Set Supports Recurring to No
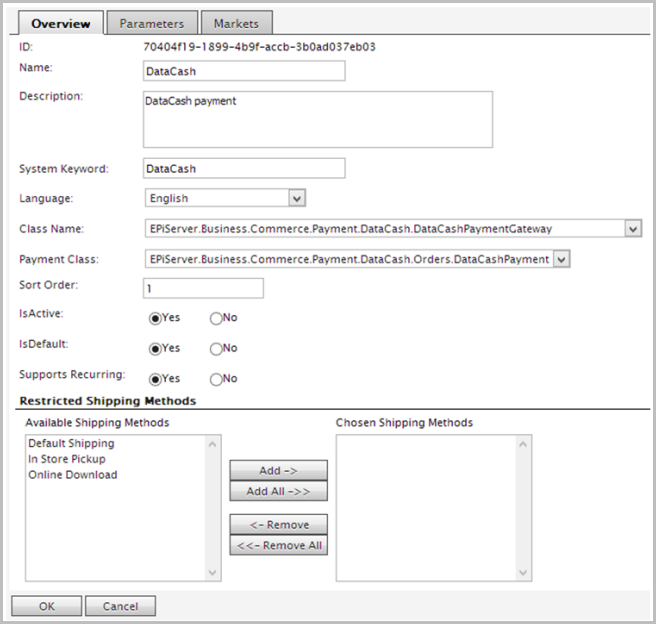The image size is (656, 624). [x=216, y=379]
